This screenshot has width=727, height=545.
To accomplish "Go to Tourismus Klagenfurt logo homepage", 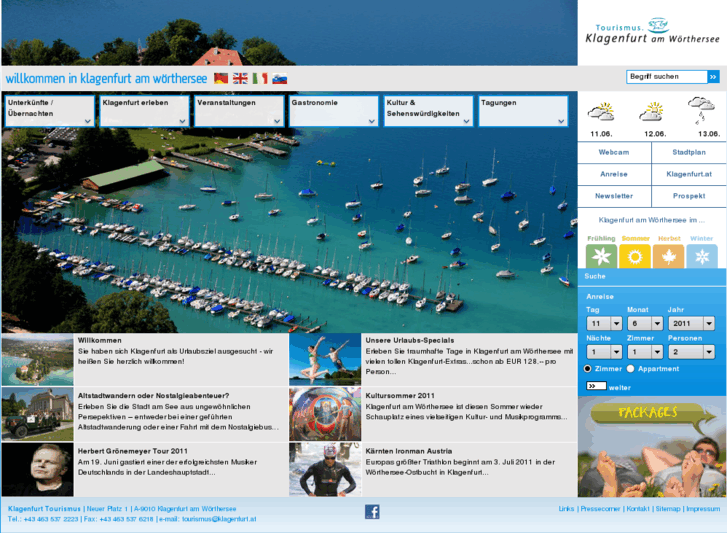I will click(652, 32).
